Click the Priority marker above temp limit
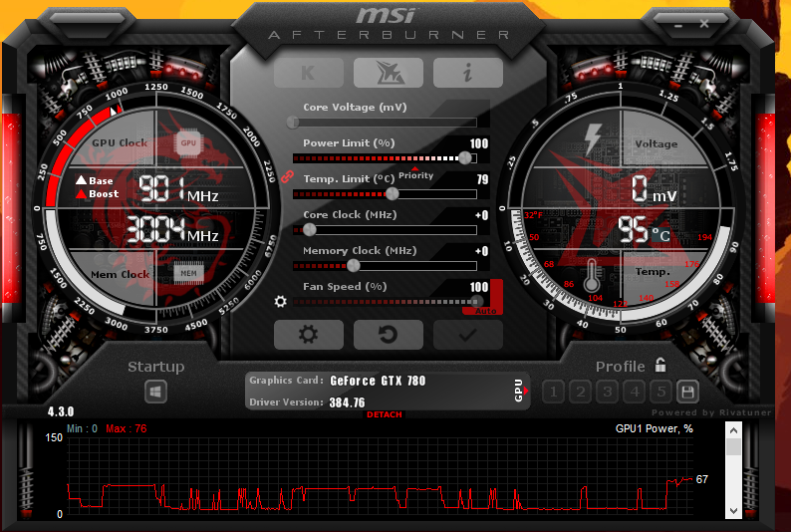 (x=415, y=173)
